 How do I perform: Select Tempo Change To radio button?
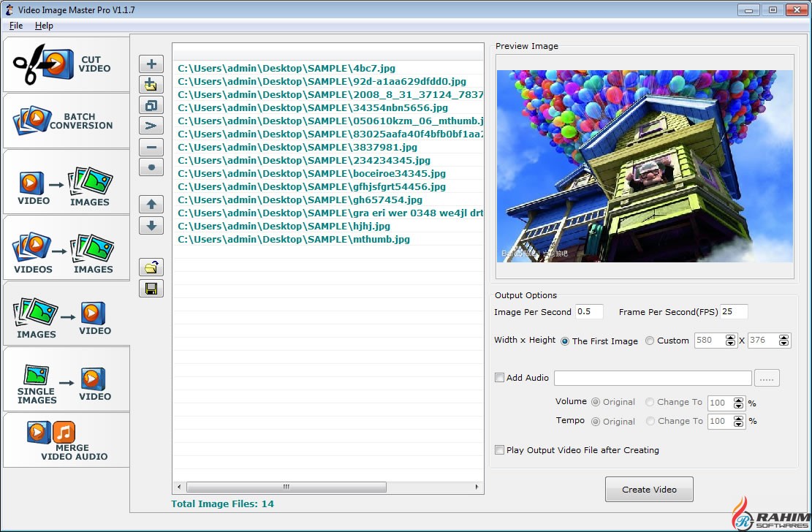point(650,421)
